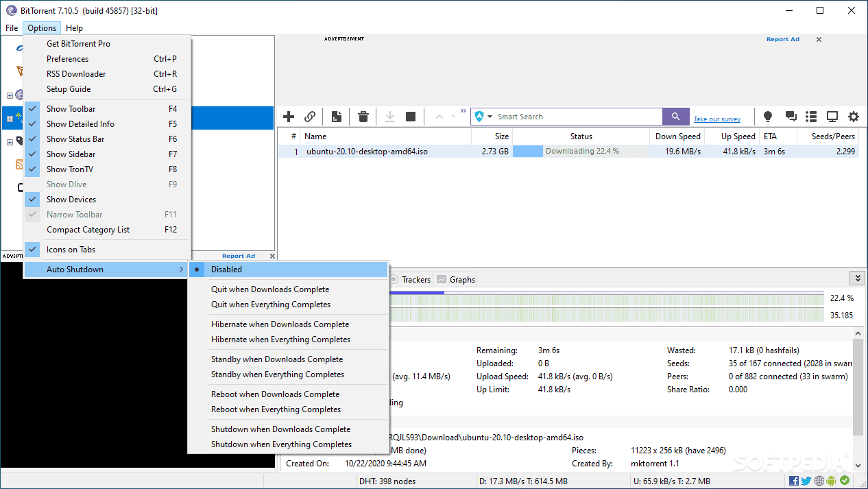Toggle Show Detailed Info option

click(x=108, y=124)
